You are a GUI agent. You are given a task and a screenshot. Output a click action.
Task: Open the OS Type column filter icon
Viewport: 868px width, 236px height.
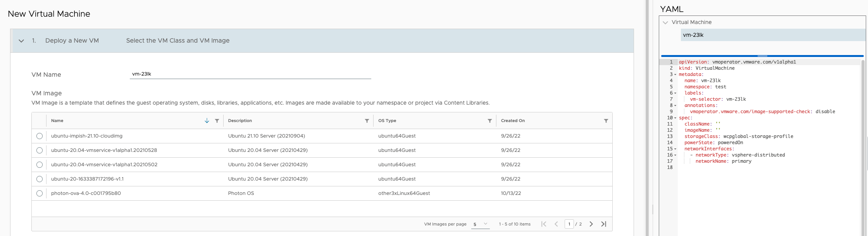click(x=490, y=121)
